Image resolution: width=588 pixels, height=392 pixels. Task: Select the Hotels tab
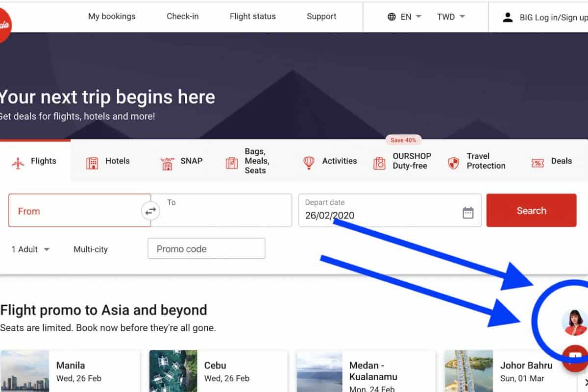[108, 161]
